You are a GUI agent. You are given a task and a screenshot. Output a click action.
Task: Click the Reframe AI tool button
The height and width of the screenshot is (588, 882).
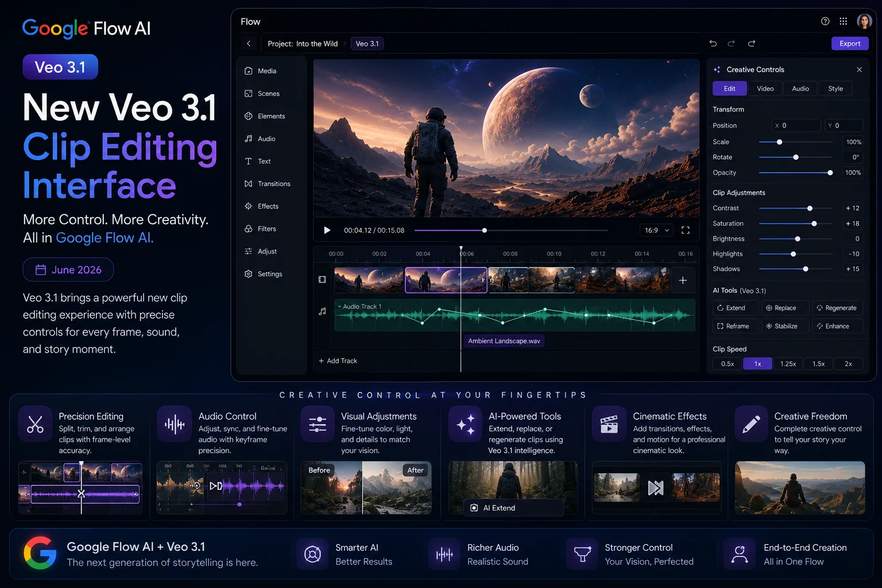(x=735, y=326)
